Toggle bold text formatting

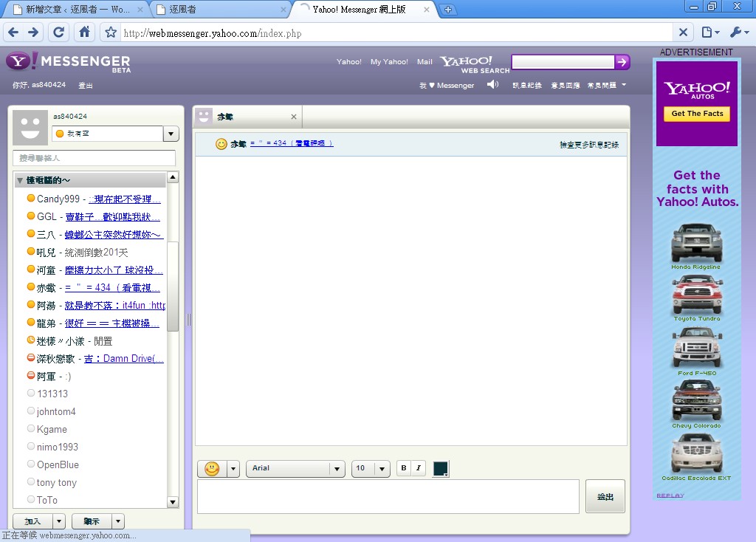[x=404, y=467]
